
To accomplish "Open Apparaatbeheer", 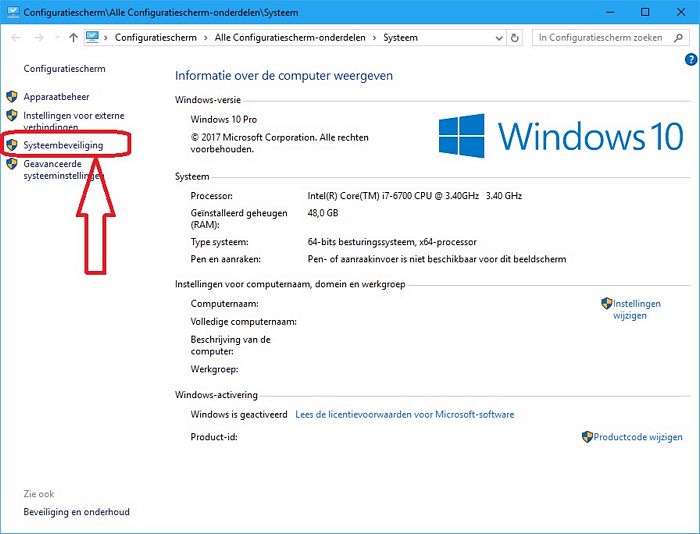I will tap(56, 96).
